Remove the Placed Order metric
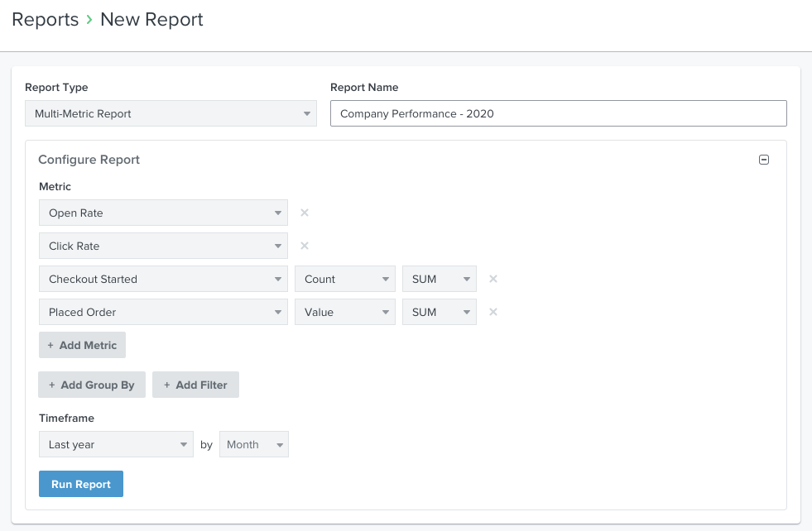Image resolution: width=812 pixels, height=531 pixels. coord(492,312)
